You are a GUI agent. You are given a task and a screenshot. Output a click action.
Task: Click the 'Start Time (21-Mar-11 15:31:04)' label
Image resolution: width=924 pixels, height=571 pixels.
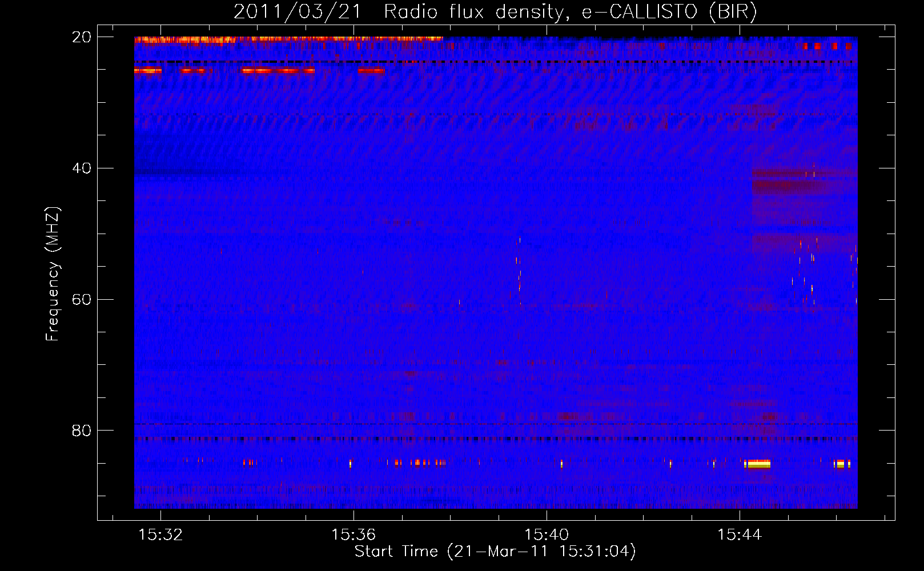tap(495, 552)
